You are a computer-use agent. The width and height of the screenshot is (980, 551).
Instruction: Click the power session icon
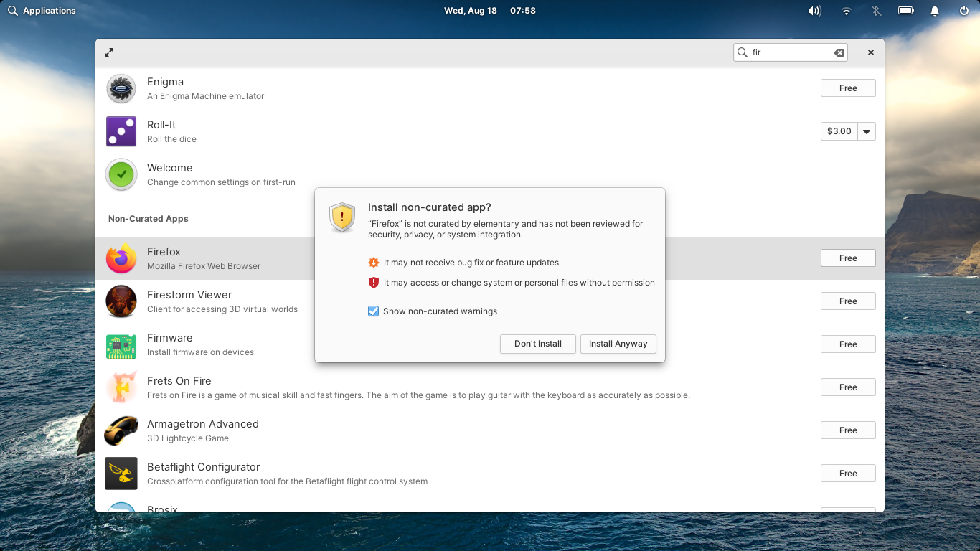964,11
